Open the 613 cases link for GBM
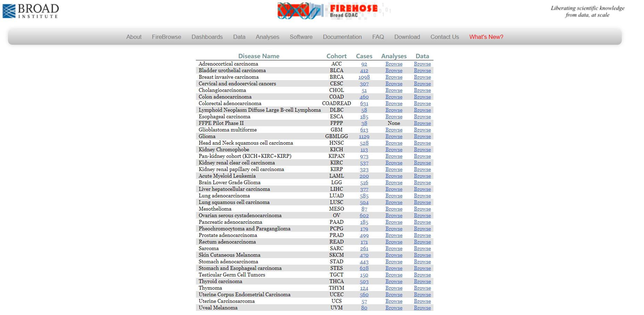Viewport: 644px width, 315px height. click(x=364, y=130)
